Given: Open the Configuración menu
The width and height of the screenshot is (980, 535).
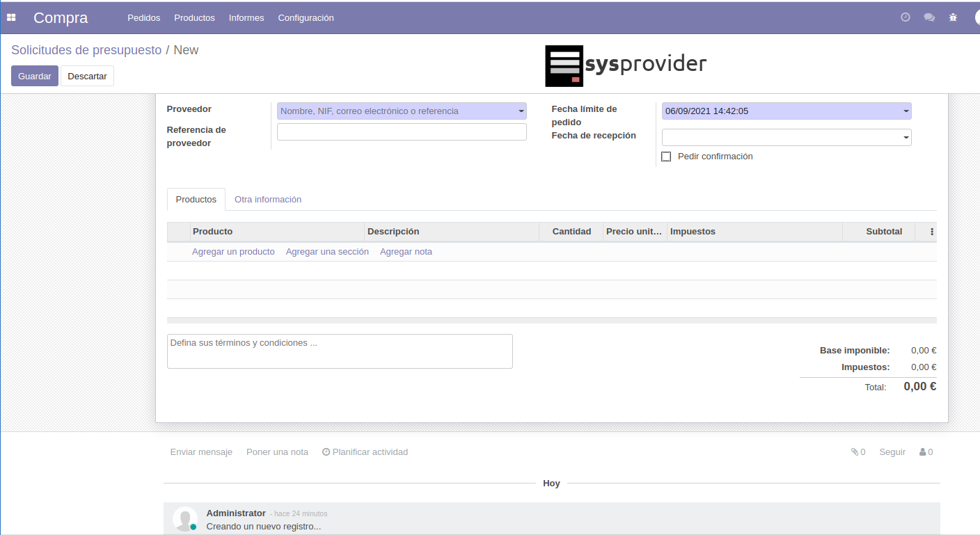Looking at the screenshot, I should point(306,17).
